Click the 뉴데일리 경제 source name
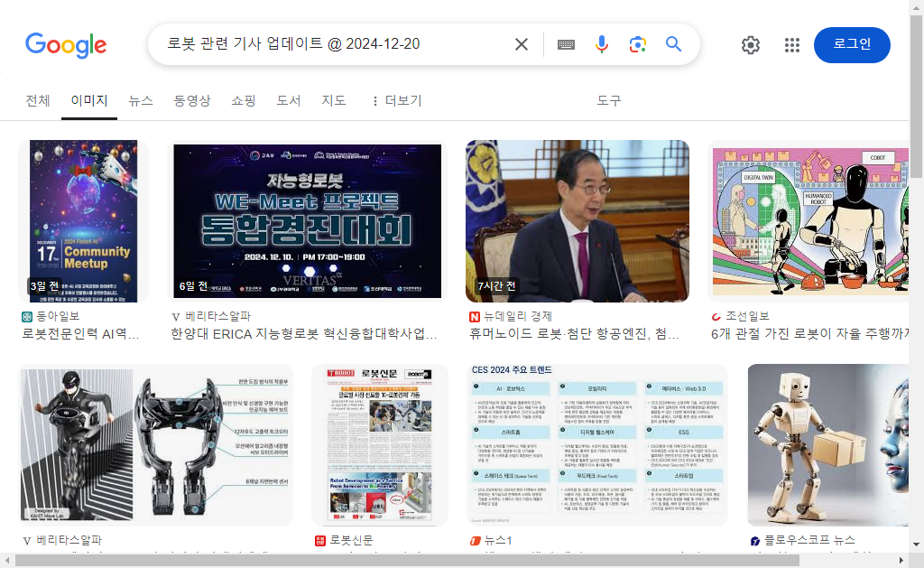This screenshot has width=924, height=568. (518, 317)
